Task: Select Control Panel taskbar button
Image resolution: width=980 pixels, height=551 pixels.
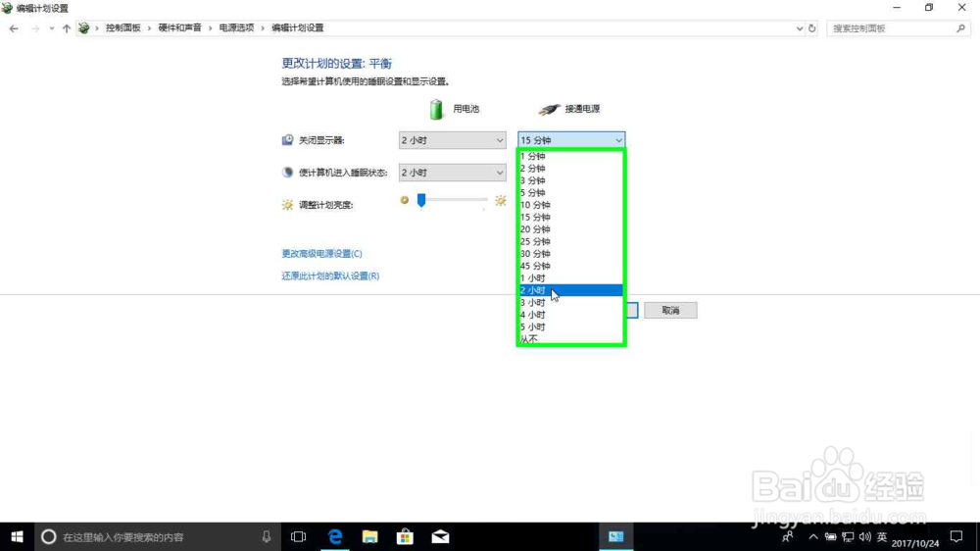Action: point(616,536)
